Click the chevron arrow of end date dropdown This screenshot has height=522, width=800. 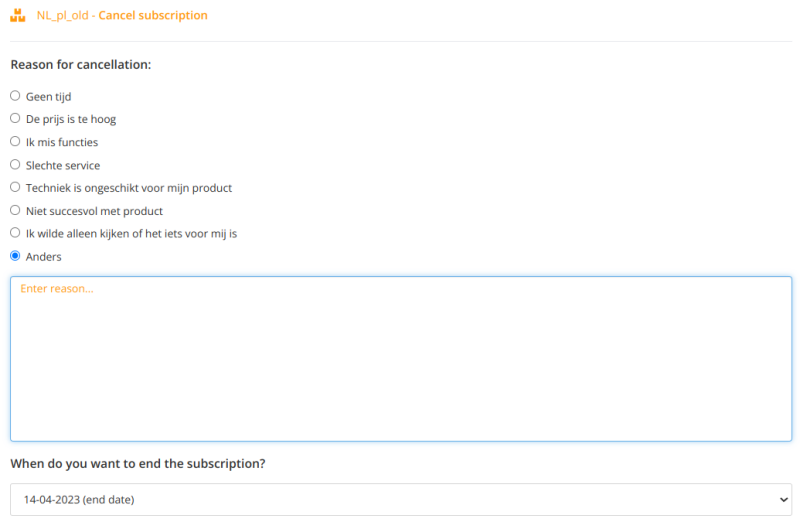click(x=782, y=499)
